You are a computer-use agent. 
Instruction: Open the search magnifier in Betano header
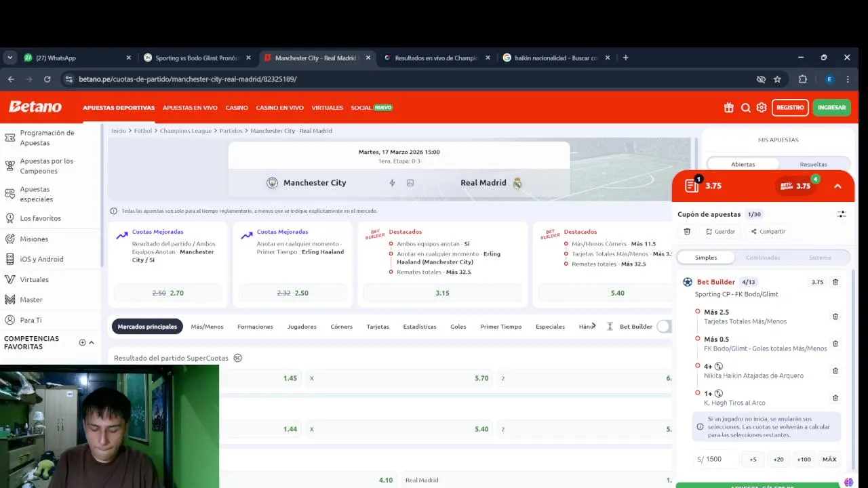tap(745, 108)
